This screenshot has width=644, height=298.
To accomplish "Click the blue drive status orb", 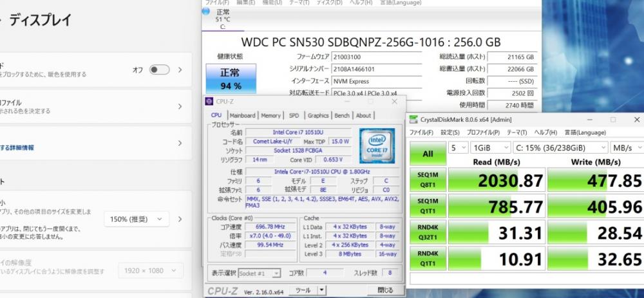I will (206, 11).
